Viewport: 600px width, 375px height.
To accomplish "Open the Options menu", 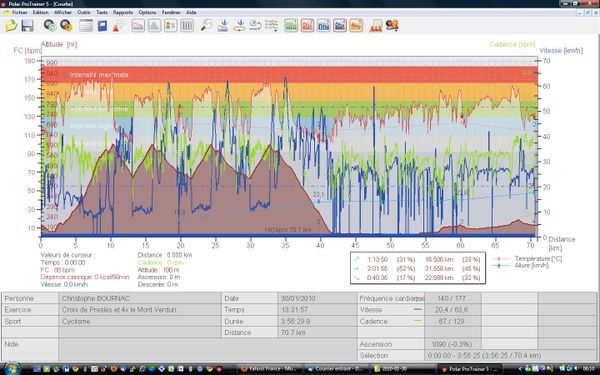I will (x=147, y=12).
